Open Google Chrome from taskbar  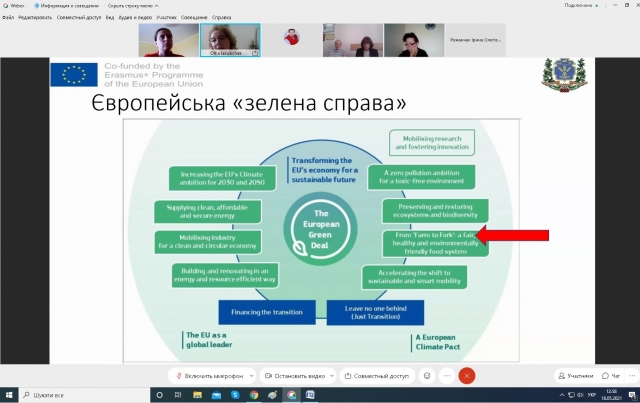click(x=254, y=395)
